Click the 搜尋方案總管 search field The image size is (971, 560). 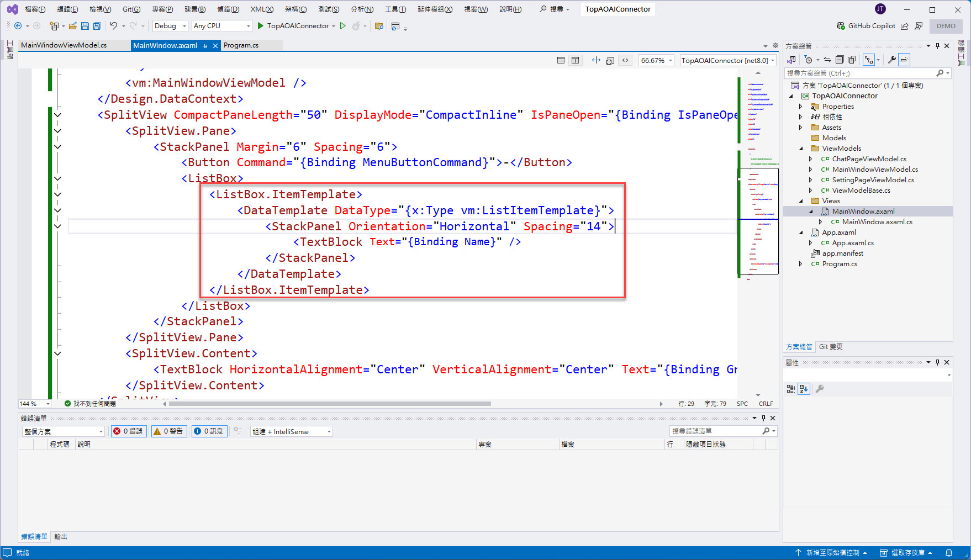(x=861, y=73)
